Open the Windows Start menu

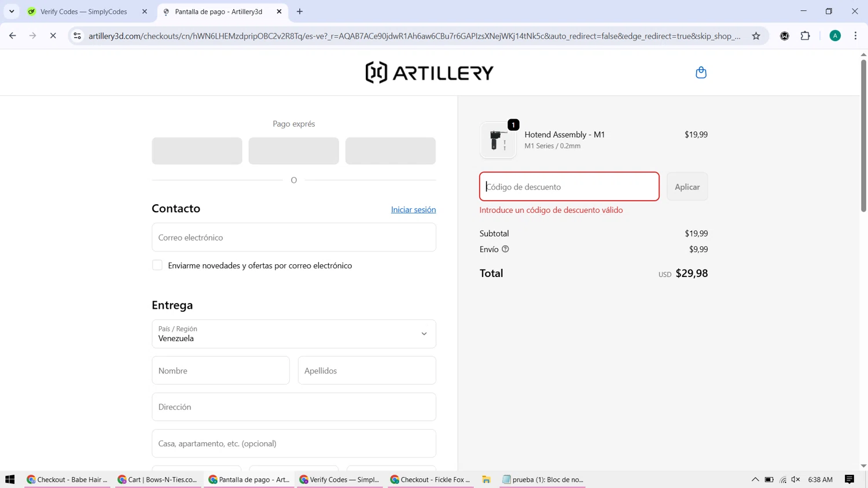[10, 479]
